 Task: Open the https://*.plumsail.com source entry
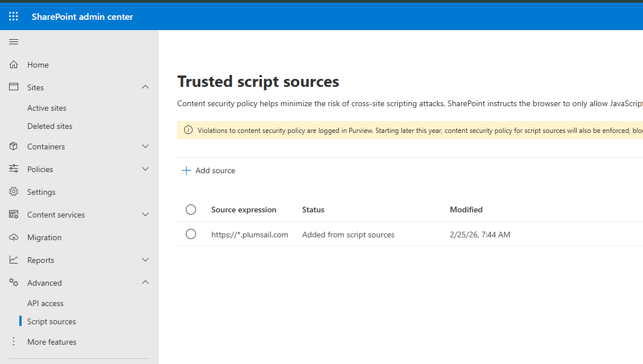click(x=249, y=235)
